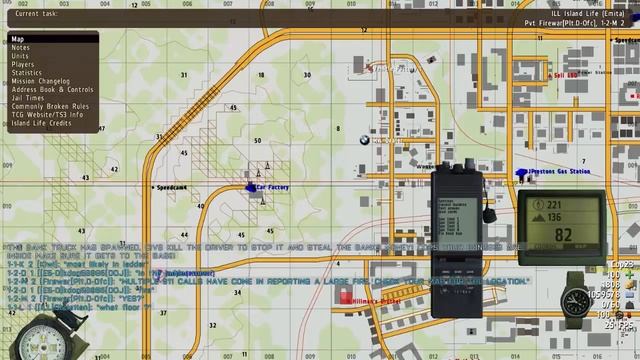
Task: Click the green health cross icon
Action: pos(629,275)
